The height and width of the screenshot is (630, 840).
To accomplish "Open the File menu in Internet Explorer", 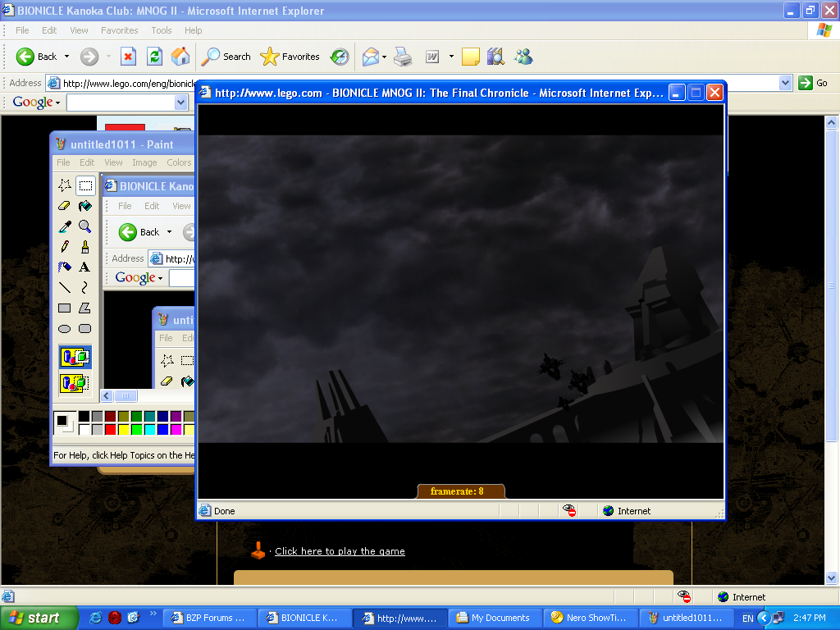I will click(x=22, y=30).
